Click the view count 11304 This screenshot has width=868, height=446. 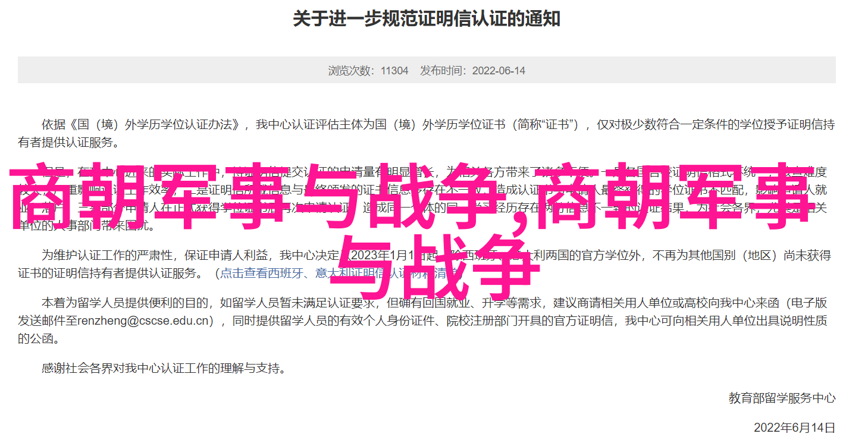(x=394, y=71)
